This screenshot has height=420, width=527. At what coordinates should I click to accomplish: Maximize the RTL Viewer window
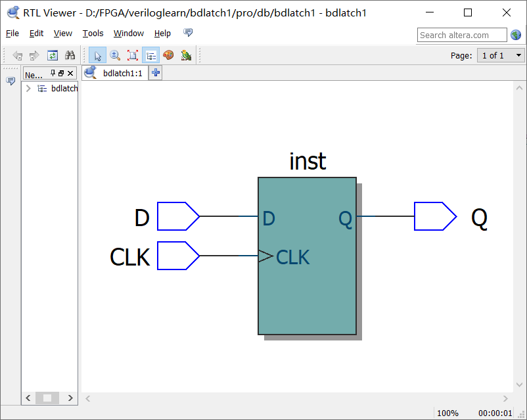468,12
